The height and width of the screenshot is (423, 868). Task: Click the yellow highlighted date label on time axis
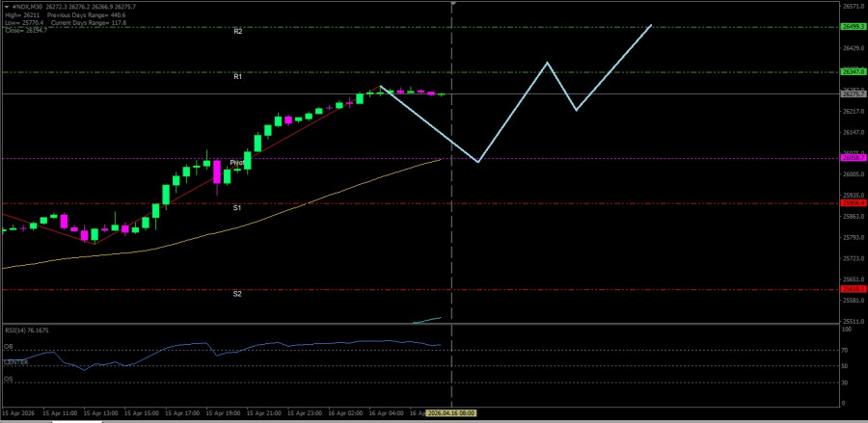(x=452, y=411)
